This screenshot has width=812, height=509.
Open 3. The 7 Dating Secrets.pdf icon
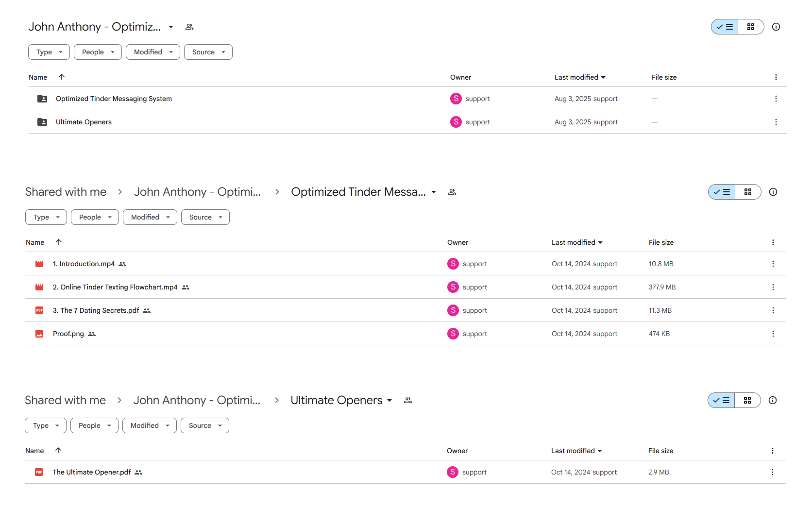click(x=39, y=310)
